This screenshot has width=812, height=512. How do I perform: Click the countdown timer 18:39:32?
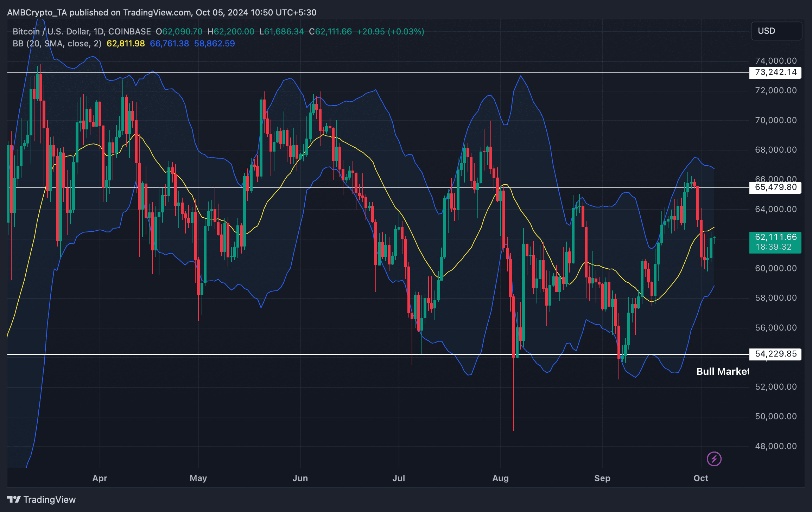(x=775, y=247)
